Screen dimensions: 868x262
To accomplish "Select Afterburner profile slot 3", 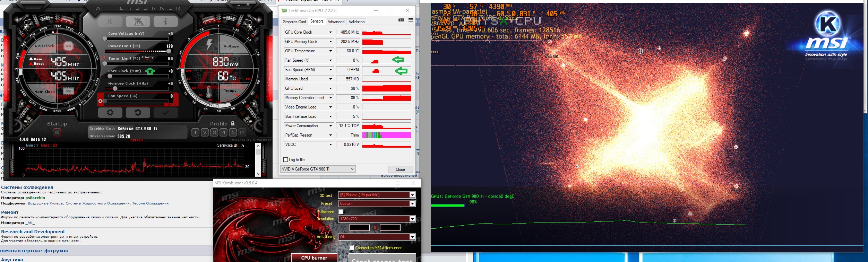I will coord(214,132).
